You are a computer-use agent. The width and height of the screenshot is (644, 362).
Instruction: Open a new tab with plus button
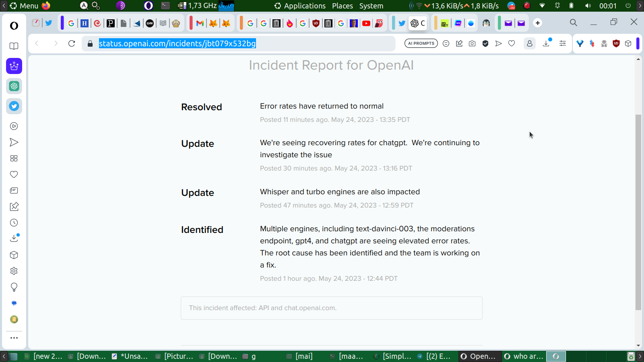(x=538, y=23)
